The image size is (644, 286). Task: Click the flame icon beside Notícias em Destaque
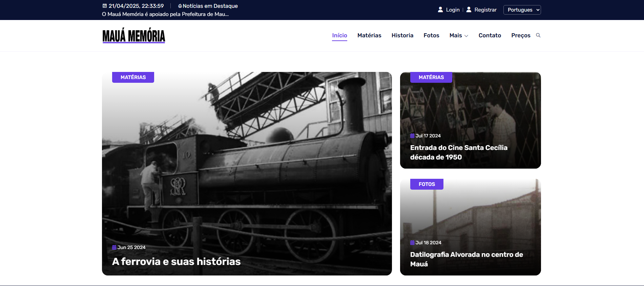pyautogui.click(x=180, y=6)
